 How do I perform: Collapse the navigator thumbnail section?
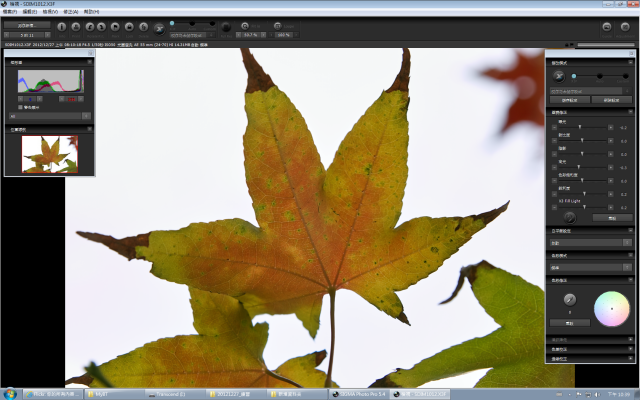(89, 129)
